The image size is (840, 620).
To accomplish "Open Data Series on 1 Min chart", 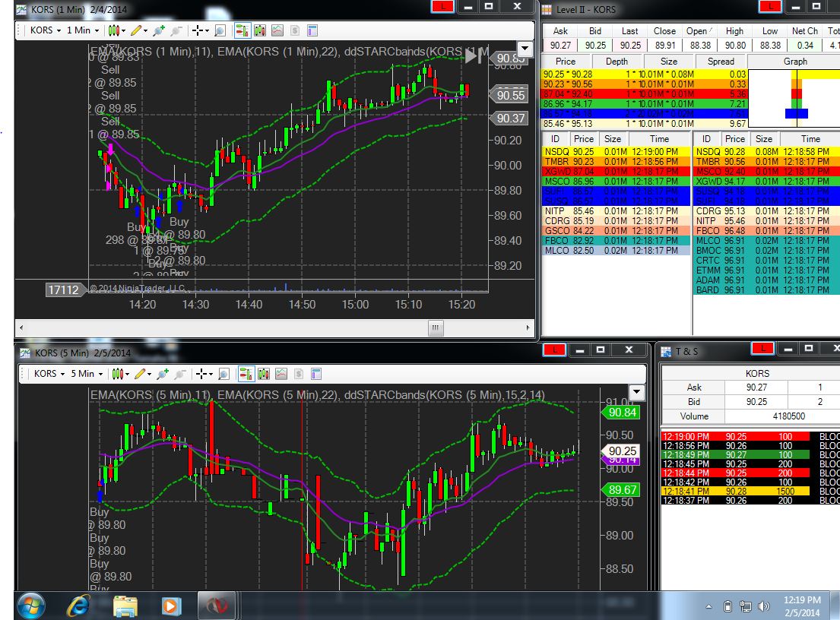I will click(260, 30).
